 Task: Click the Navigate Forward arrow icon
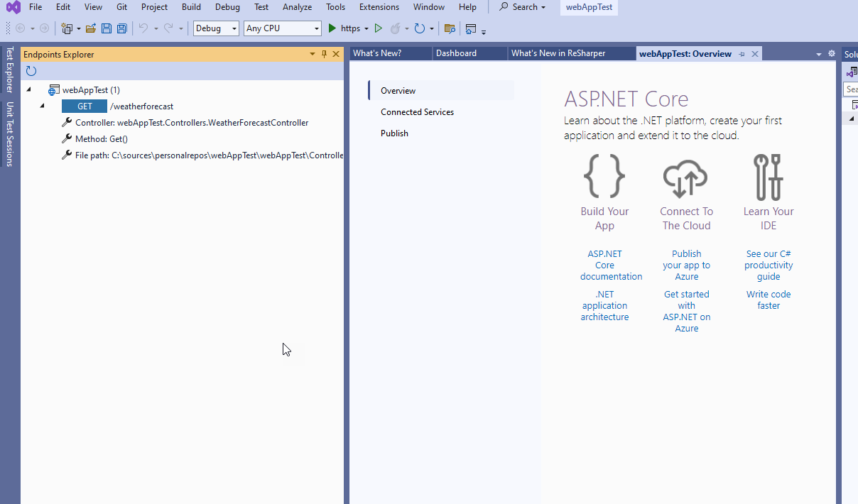(x=44, y=28)
